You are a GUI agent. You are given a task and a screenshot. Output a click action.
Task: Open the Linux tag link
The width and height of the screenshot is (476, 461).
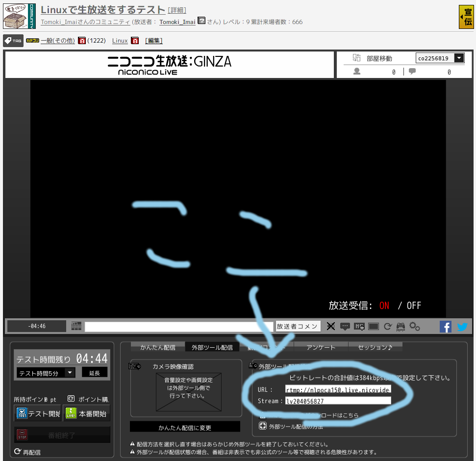tap(120, 40)
